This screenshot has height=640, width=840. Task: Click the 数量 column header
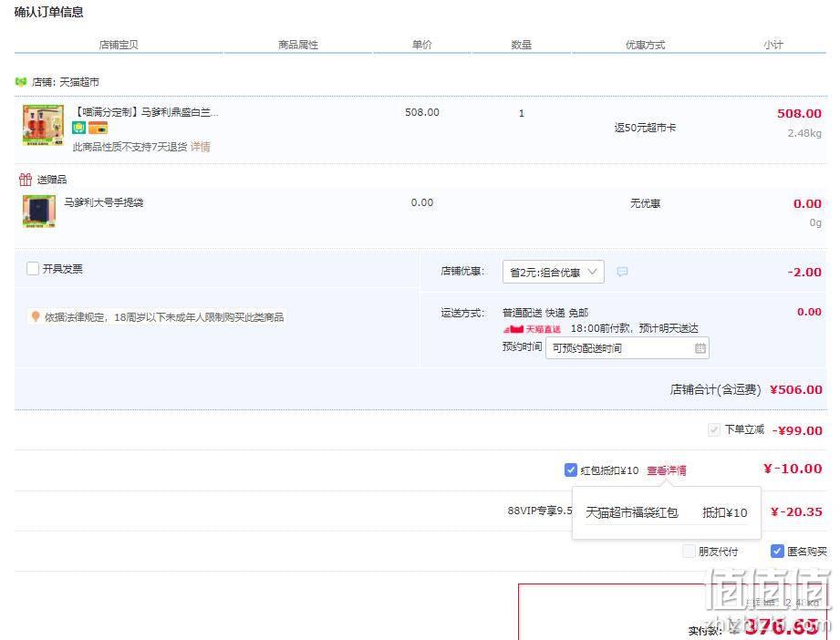click(521, 45)
